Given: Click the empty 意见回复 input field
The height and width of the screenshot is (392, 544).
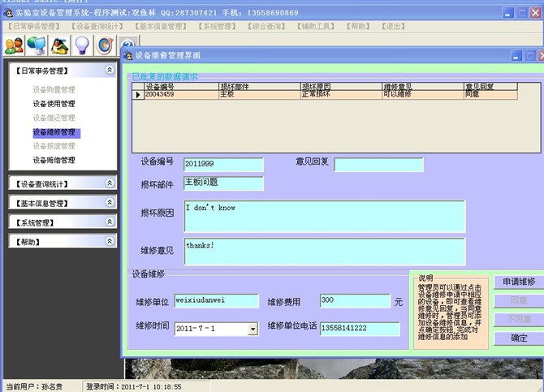Looking at the screenshot, I should pos(378,165).
